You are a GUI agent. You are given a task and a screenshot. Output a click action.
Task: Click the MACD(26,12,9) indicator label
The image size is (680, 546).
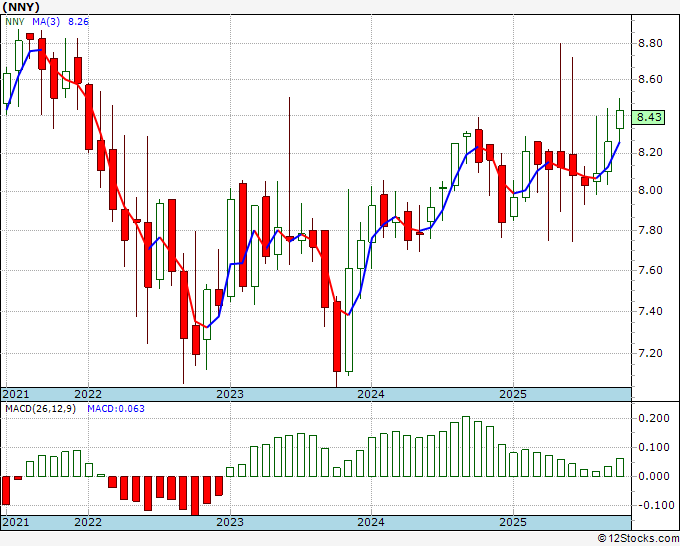[x=40, y=409]
